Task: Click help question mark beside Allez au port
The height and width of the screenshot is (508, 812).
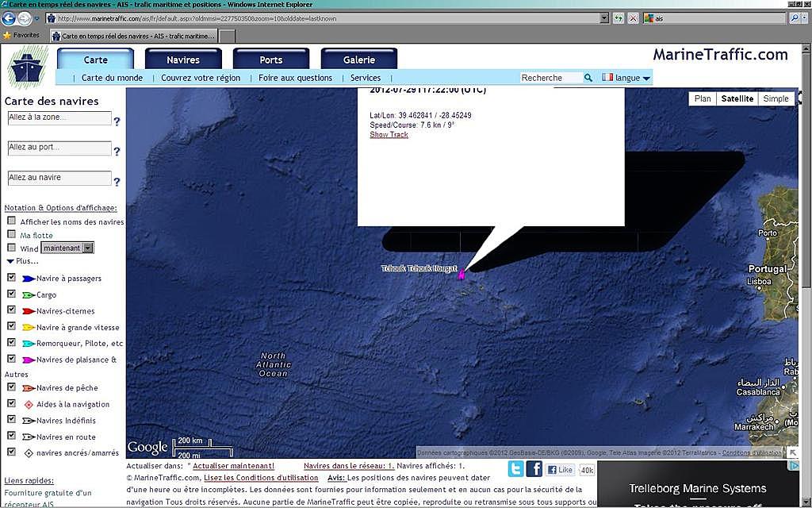Action: (117, 152)
